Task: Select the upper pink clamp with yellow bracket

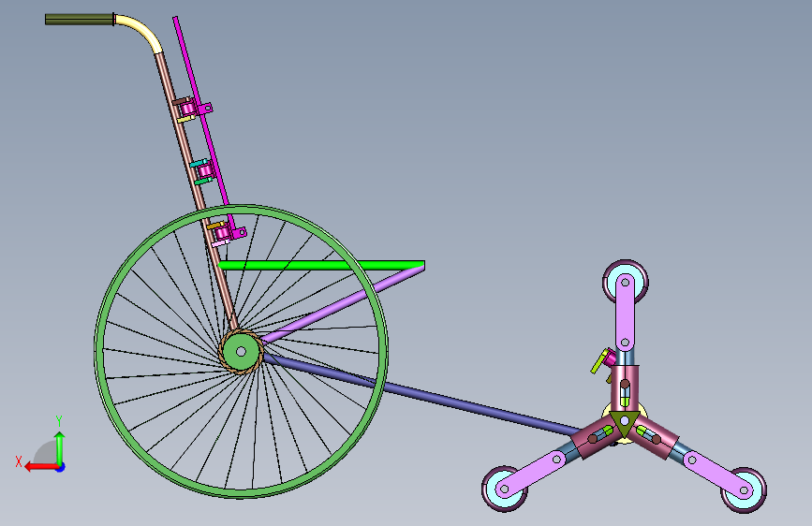Action: coord(186,109)
